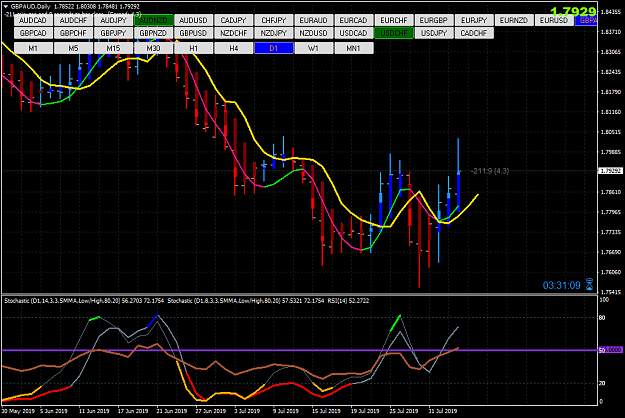Image resolution: width=625 pixels, height=418 pixels.
Task: Switch chart to AUDCAD symbol
Action: coord(33,20)
